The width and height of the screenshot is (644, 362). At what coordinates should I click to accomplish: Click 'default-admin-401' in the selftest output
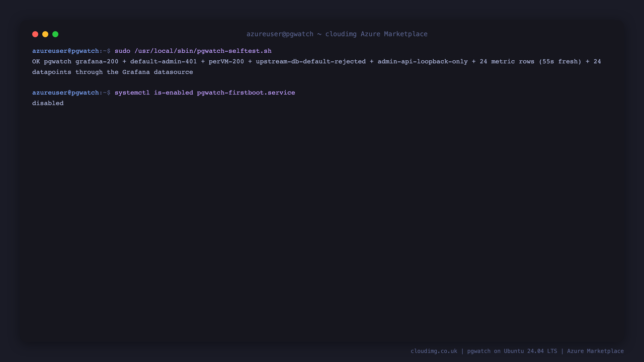[x=164, y=61]
